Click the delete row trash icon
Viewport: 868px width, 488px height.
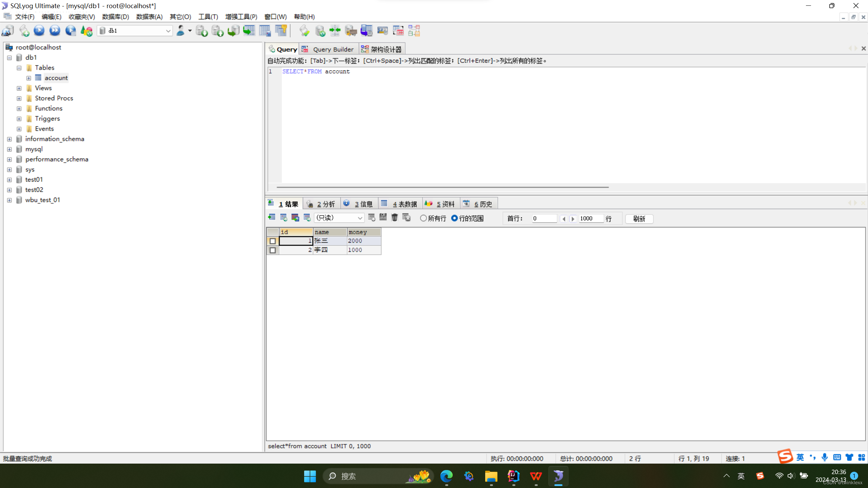coord(394,218)
